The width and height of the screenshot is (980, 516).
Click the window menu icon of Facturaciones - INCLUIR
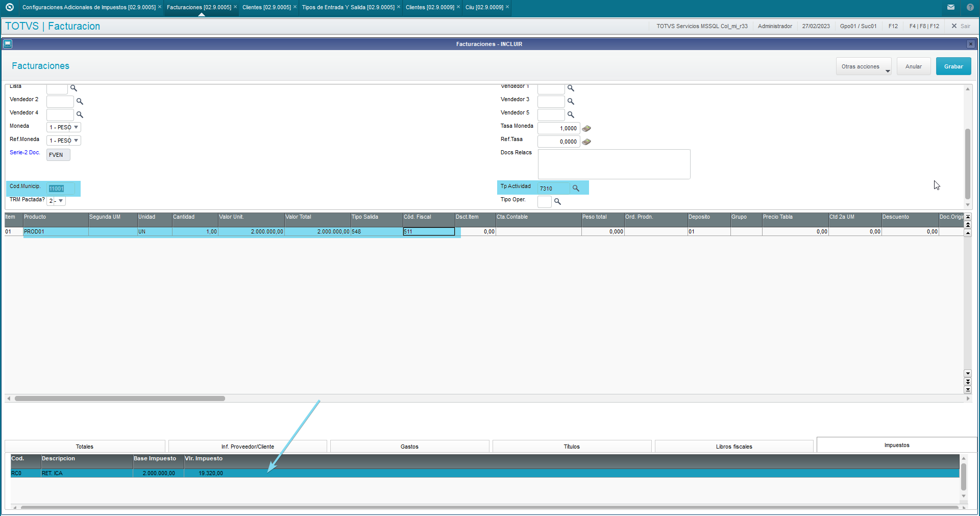(8, 44)
